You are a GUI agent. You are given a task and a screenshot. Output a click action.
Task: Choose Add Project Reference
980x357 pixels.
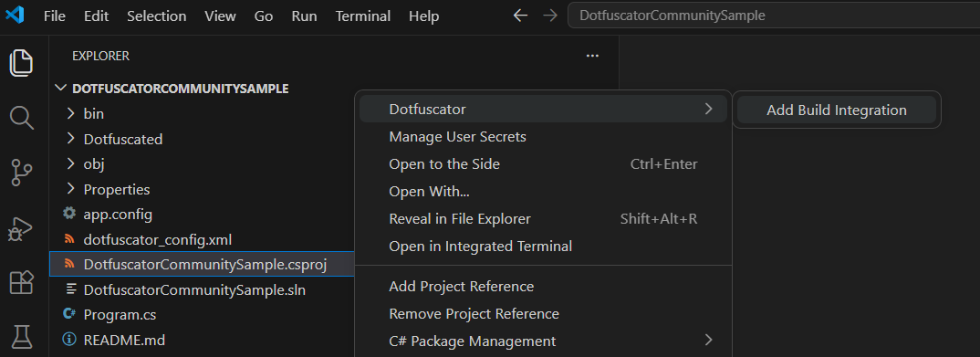(x=543, y=287)
